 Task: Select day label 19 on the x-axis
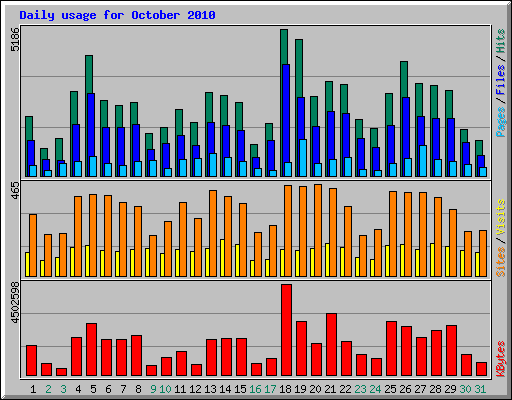(x=300, y=389)
